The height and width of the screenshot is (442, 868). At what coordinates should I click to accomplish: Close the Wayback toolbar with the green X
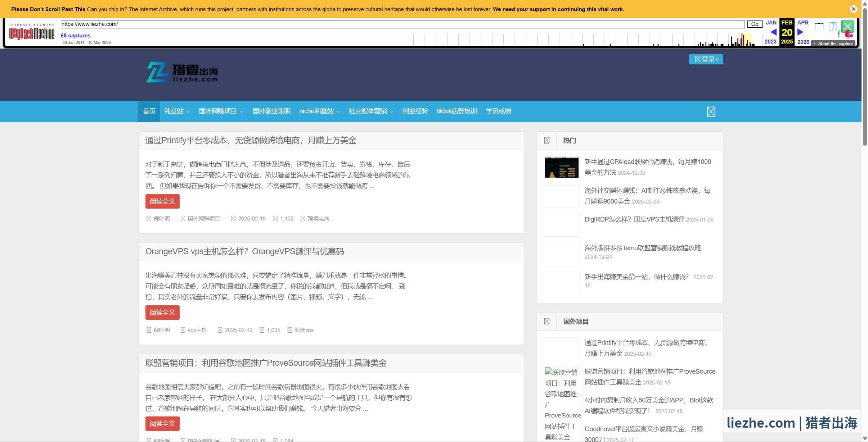click(x=847, y=26)
